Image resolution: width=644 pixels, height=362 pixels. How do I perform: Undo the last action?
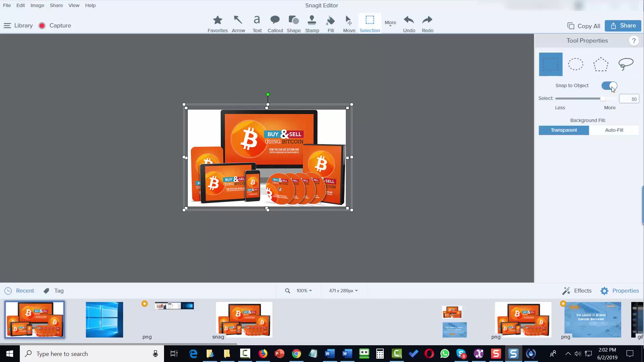click(409, 24)
